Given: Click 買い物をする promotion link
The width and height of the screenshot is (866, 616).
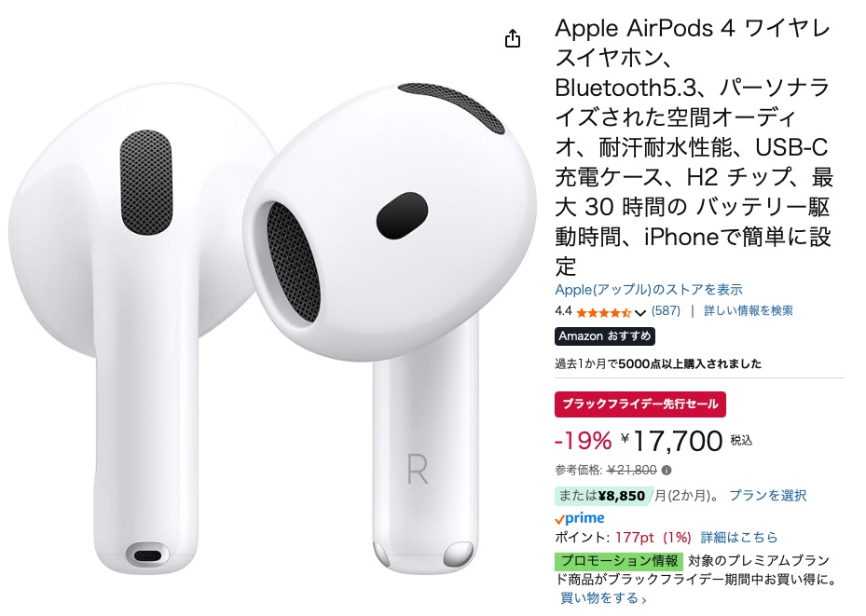Looking at the screenshot, I should point(603,597).
